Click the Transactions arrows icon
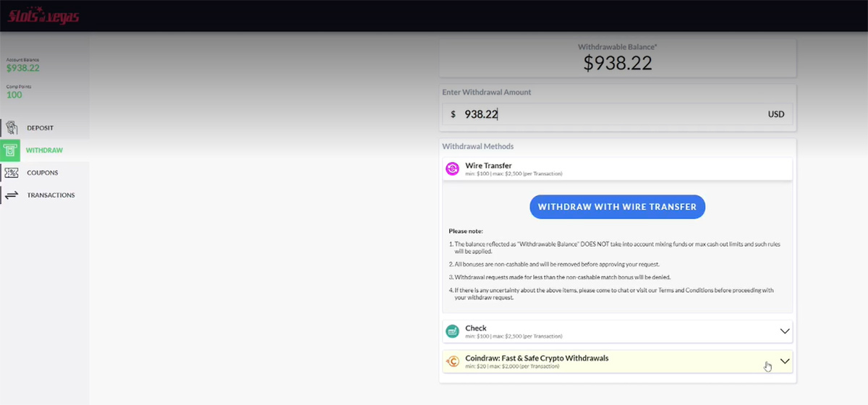The width and height of the screenshot is (868, 405). 12,195
